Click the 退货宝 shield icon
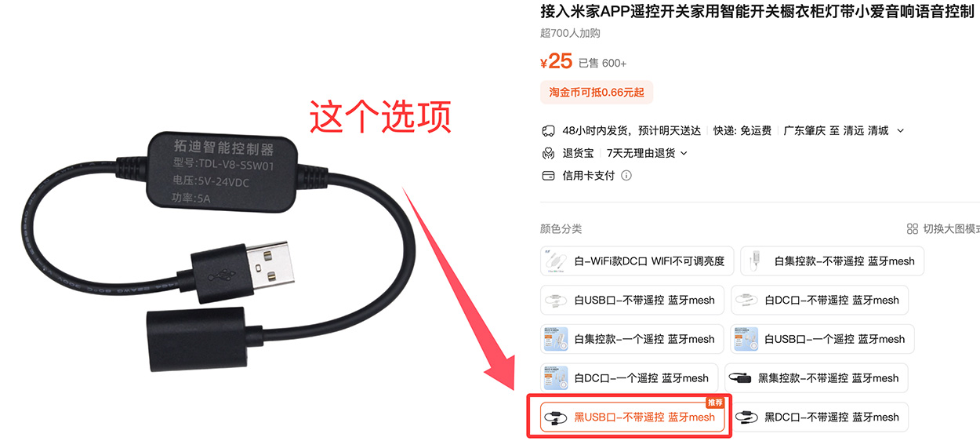980x441 pixels. tap(548, 153)
